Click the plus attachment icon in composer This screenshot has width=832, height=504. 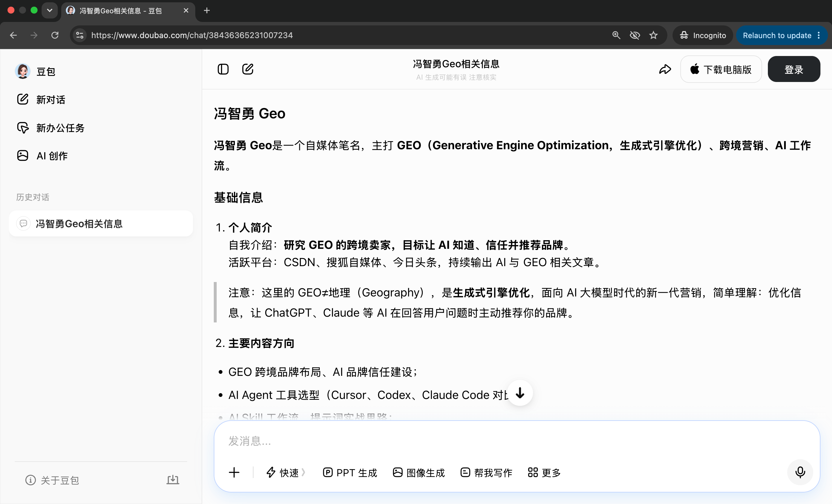(x=234, y=473)
